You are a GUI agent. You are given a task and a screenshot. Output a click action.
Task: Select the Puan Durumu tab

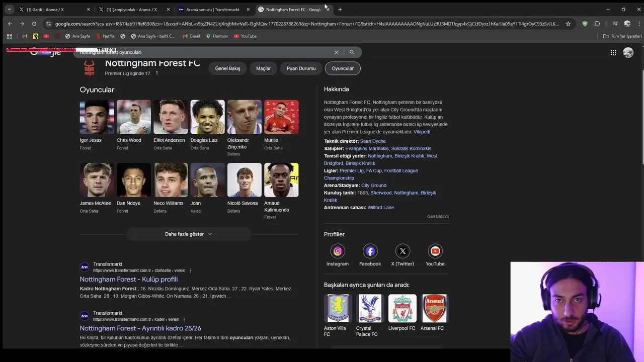301,68
